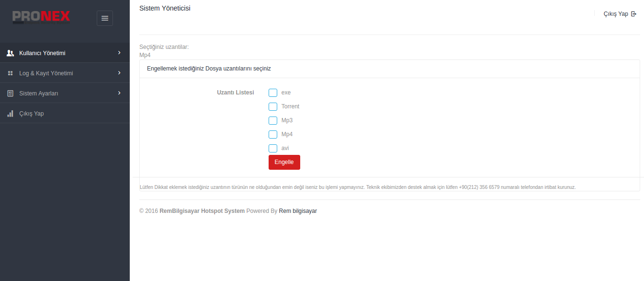Click the Uzantı Listesi label
The height and width of the screenshot is (281, 644).
coord(236,93)
